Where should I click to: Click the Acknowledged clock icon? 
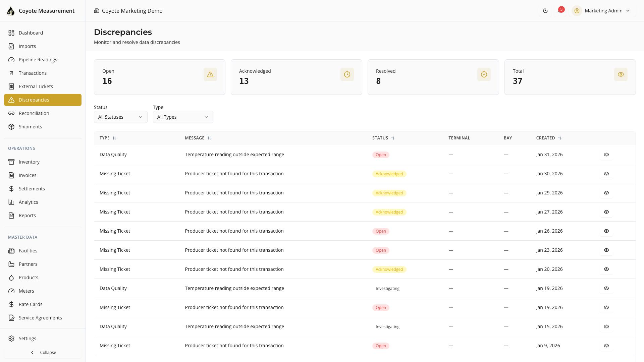pyautogui.click(x=347, y=74)
